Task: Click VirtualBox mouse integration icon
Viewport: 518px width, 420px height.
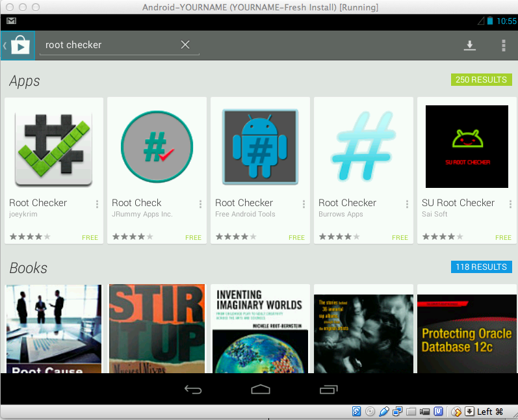Action: 456,412
